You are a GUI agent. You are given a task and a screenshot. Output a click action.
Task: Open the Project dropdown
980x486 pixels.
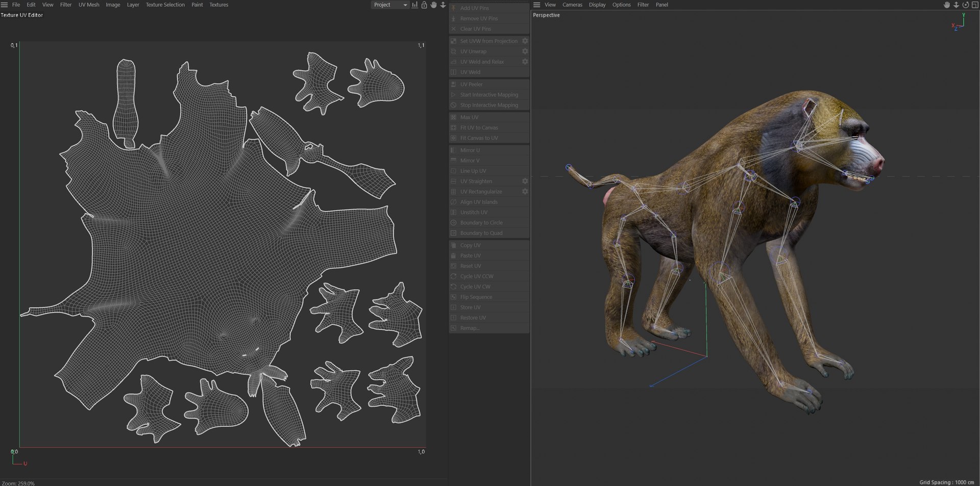tap(390, 5)
